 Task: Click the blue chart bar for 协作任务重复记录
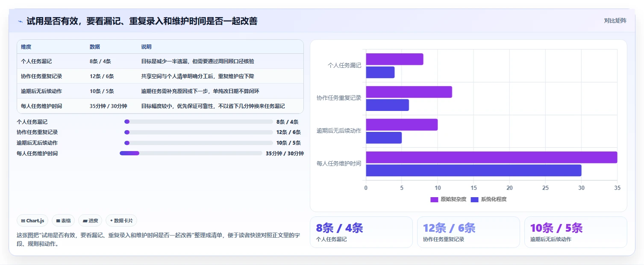coord(387,105)
